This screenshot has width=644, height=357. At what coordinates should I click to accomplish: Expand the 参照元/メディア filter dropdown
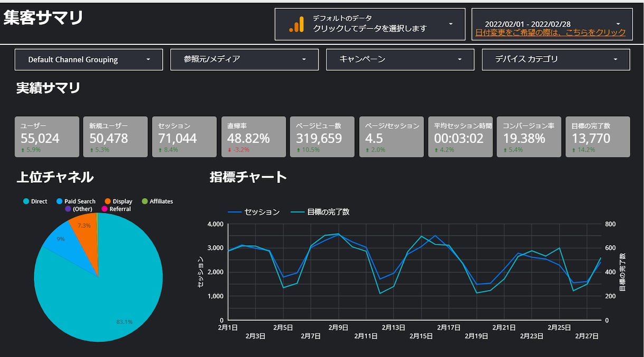(244, 60)
